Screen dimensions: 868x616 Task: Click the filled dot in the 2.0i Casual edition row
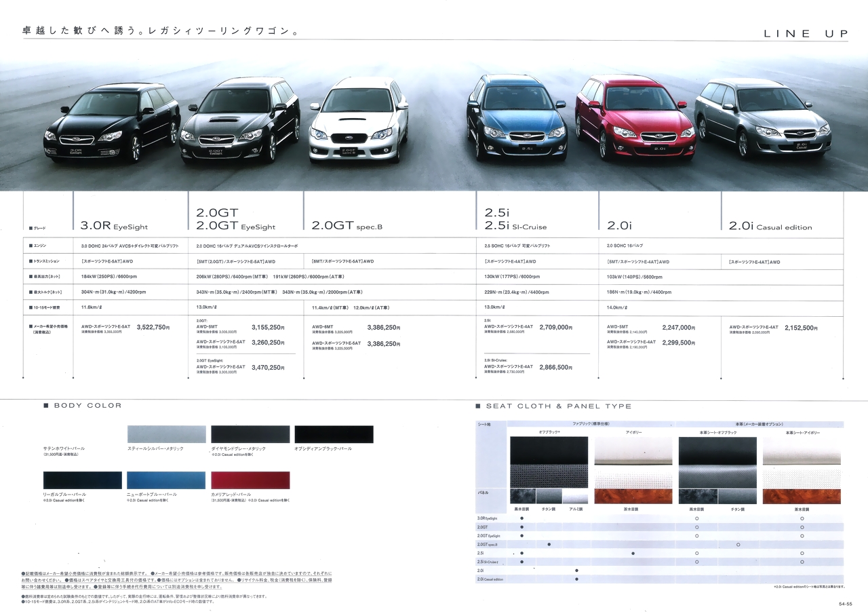[576, 579]
